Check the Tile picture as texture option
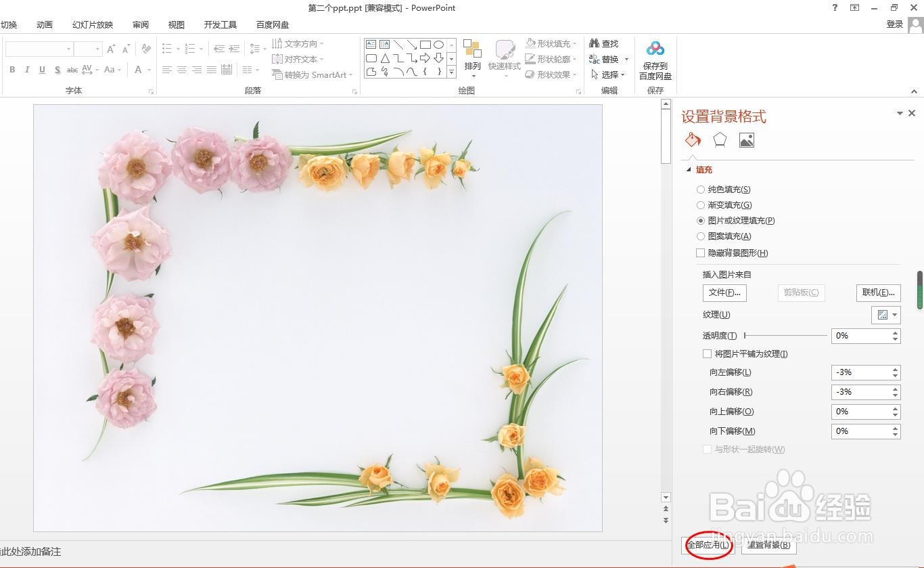This screenshot has width=924, height=568. pos(707,353)
